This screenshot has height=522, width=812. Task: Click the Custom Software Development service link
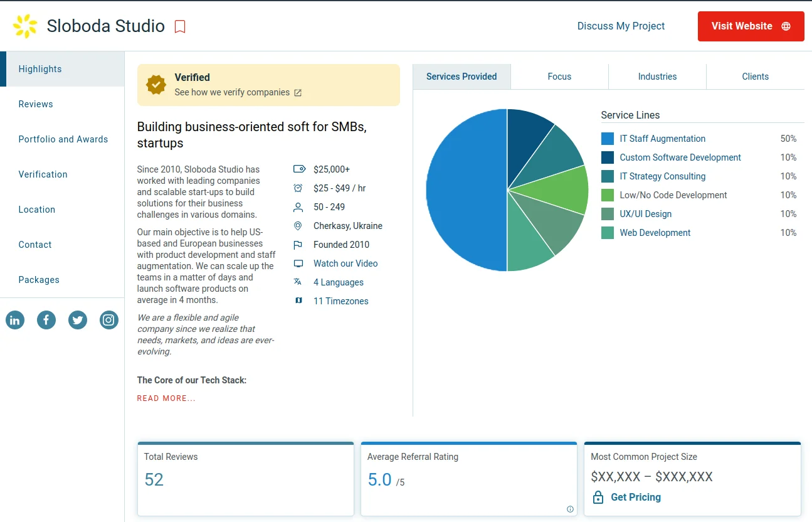(x=680, y=157)
